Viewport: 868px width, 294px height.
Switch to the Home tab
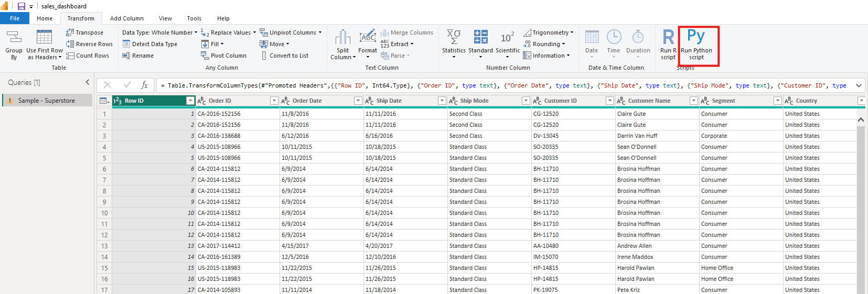coord(45,18)
